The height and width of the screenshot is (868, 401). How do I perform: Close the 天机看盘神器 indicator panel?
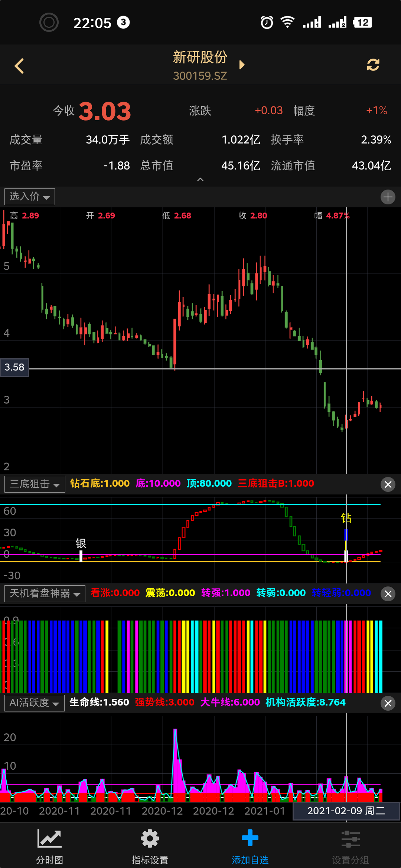click(x=388, y=594)
